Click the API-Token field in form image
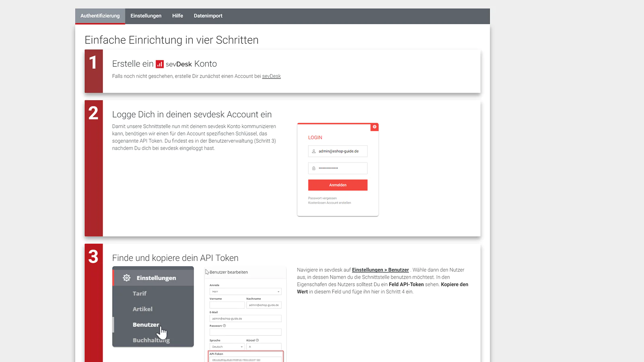644x362 pixels. 246,359
